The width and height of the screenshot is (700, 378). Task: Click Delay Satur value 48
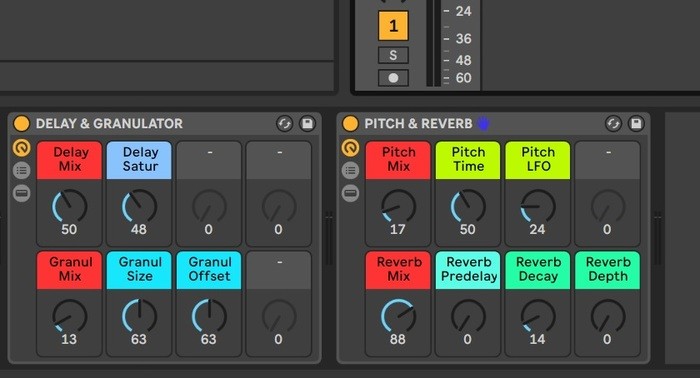(139, 229)
